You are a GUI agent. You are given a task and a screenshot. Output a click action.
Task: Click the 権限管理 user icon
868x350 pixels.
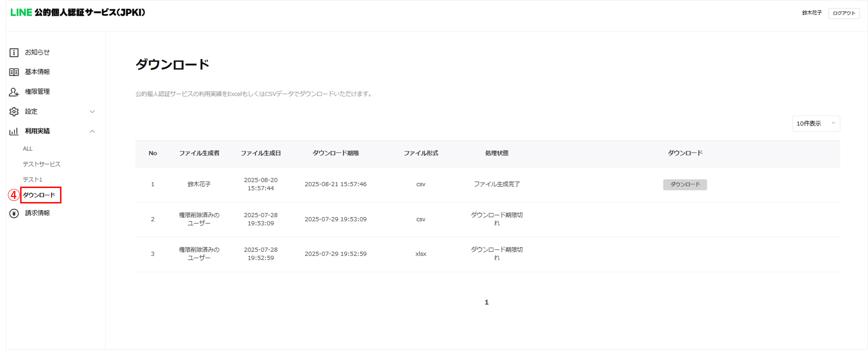[x=14, y=92]
